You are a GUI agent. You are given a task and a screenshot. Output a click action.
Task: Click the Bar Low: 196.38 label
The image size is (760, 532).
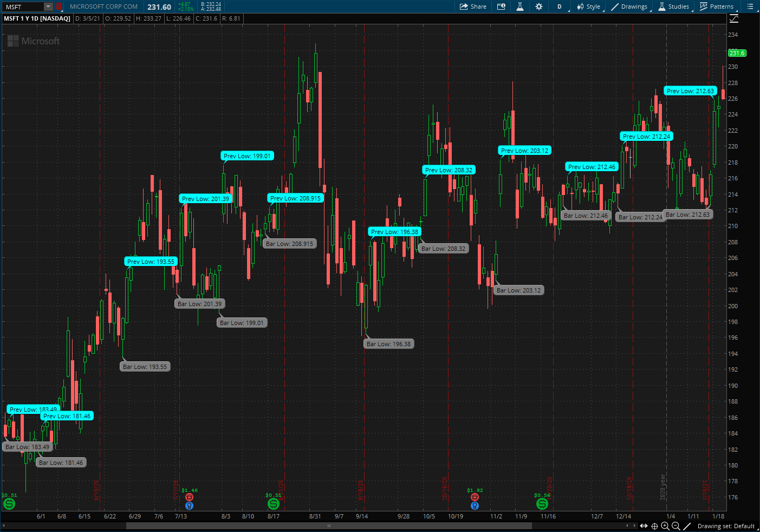pyautogui.click(x=388, y=344)
